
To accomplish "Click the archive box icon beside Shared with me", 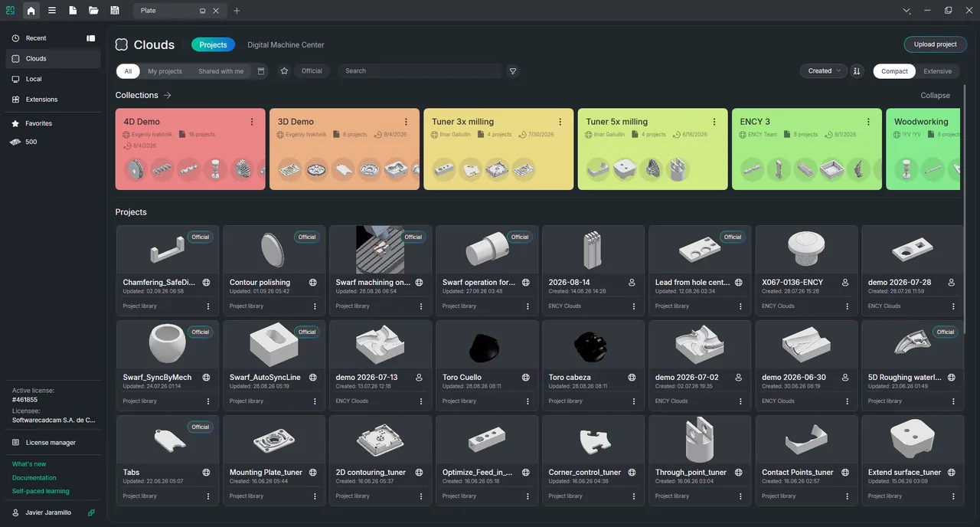I will 261,71.
